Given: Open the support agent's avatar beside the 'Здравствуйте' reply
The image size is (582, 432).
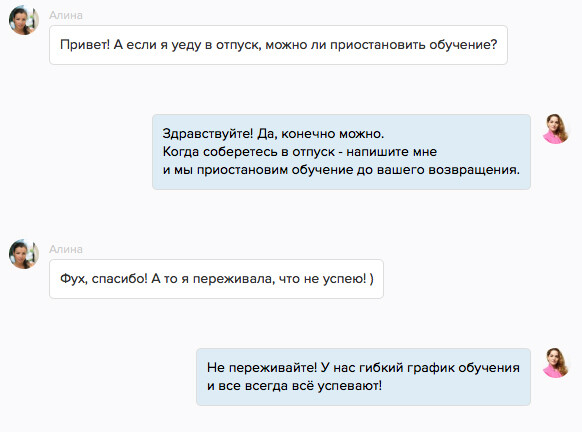Looking at the screenshot, I should tap(556, 129).
